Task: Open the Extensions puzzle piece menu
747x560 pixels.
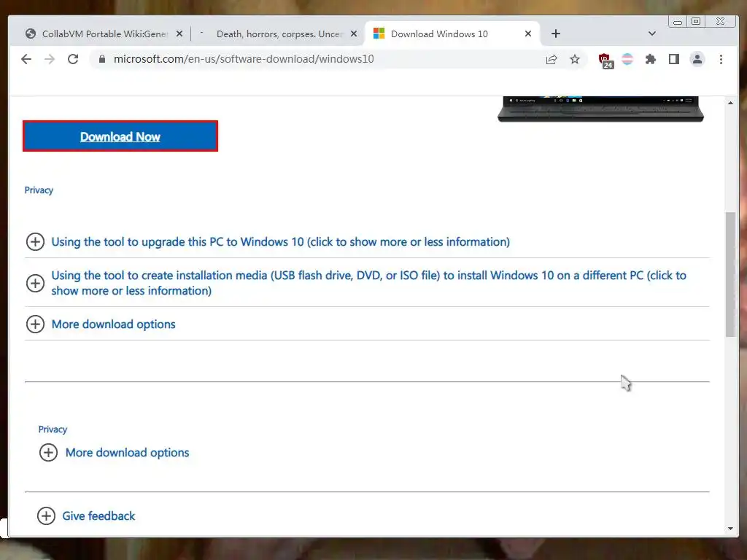Action: click(x=650, y=59)
